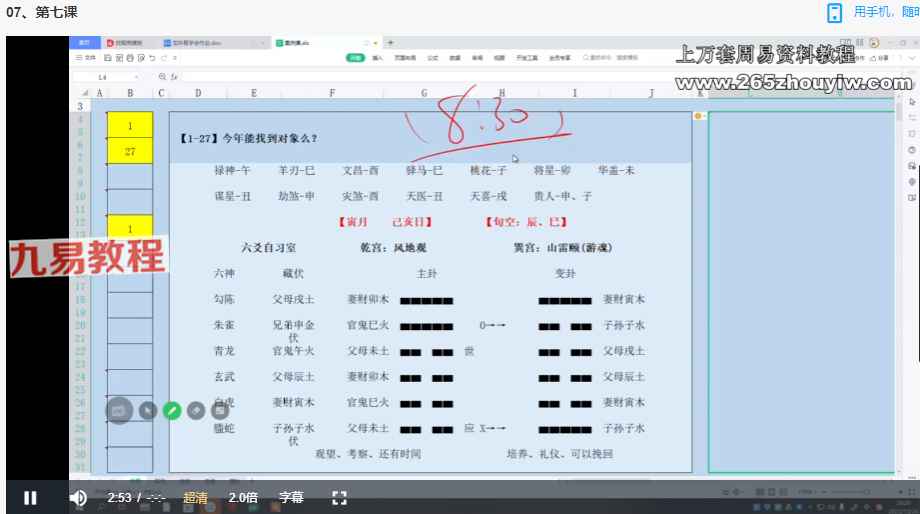Change video quality from 超清
Image resolution: width=920 pixels, height=514 pixels.
click(x=195, y=498)
